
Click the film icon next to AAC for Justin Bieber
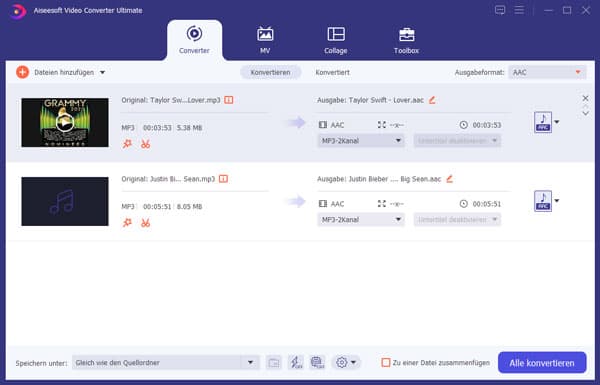323,204
